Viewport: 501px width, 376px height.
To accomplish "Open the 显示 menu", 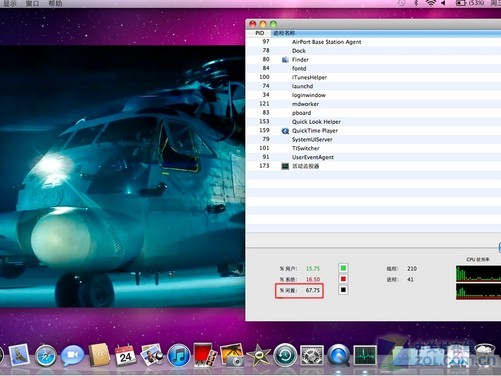I will pos(10,3).
